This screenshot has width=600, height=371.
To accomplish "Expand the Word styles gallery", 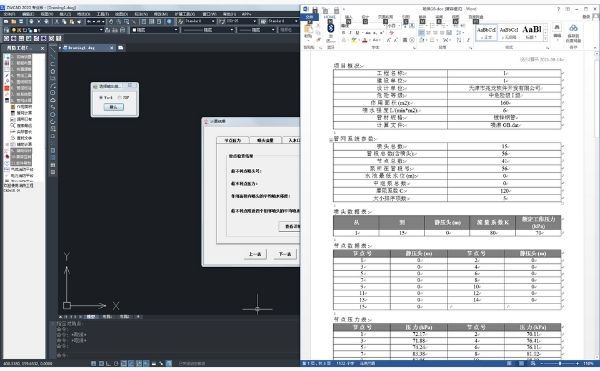I will (545, 38).
